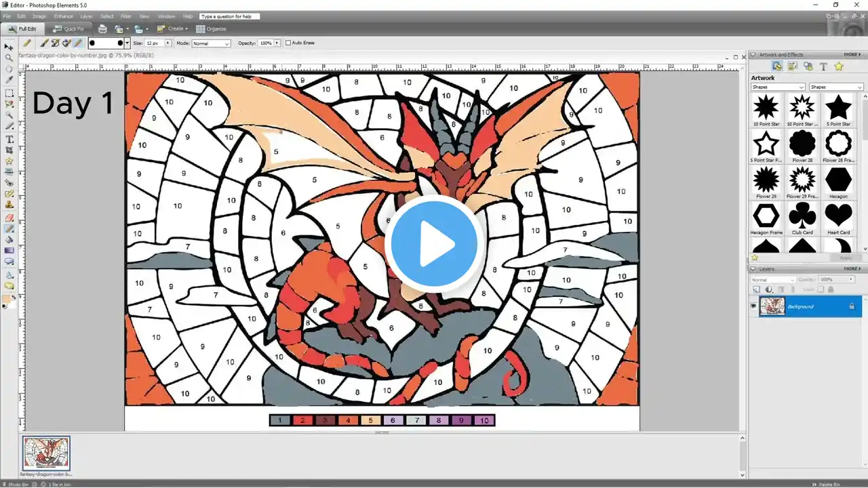Enable the Auto Erase checkbox
868x488 pixels.
click(x=288, y=43)
